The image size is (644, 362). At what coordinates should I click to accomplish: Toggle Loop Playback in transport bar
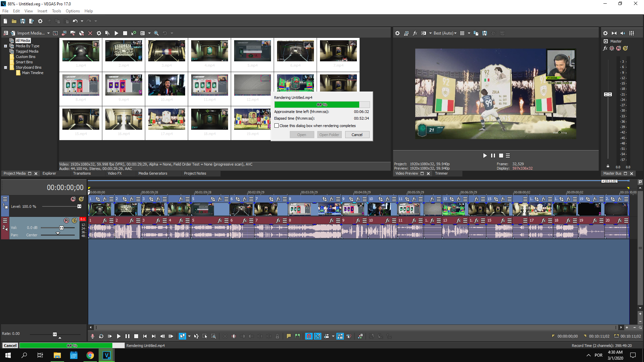click(x=101, y=336)
